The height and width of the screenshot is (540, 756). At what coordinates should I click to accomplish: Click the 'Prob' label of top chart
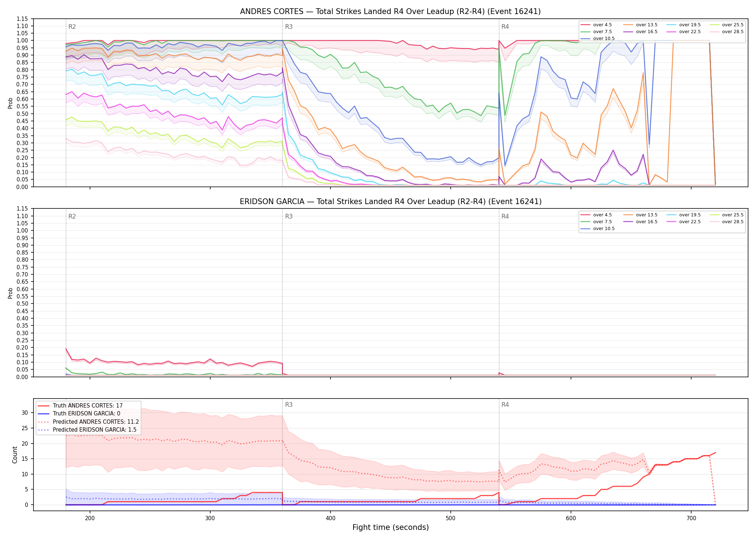click(x=10, y=103)
